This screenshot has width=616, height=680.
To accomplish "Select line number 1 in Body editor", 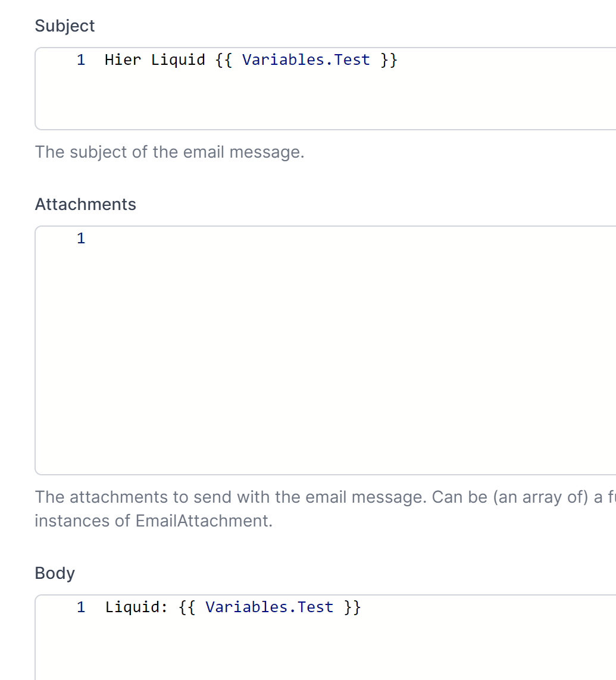I will [x=81, y=607].
